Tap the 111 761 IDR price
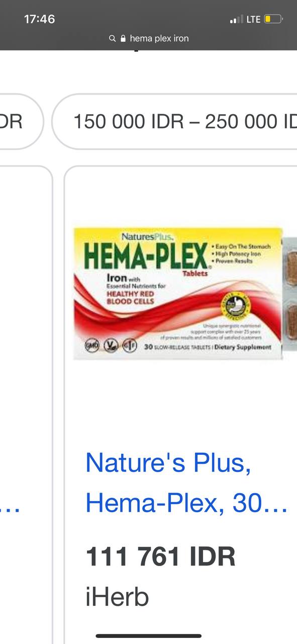Screen dimensions: 297x644 pos(160,557)
